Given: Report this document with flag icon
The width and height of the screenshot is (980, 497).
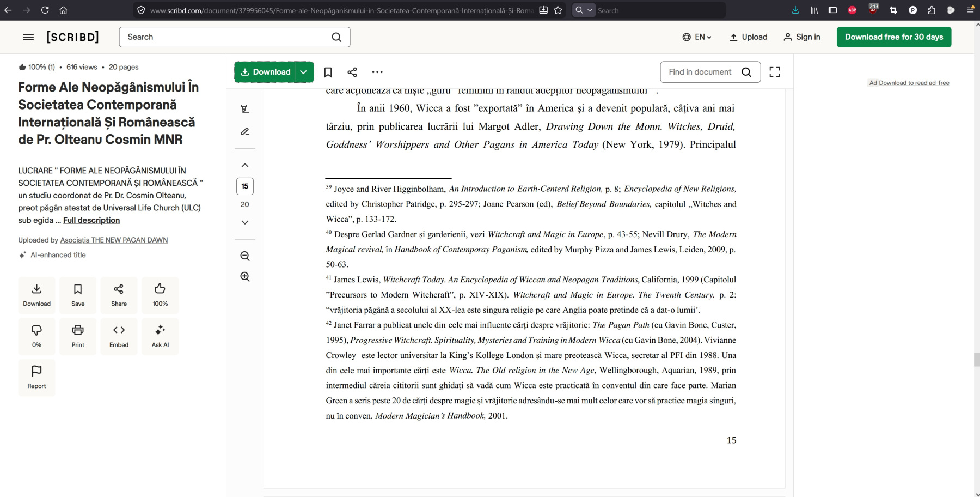Looking at the screenshot, I should [x=36, y=377].
